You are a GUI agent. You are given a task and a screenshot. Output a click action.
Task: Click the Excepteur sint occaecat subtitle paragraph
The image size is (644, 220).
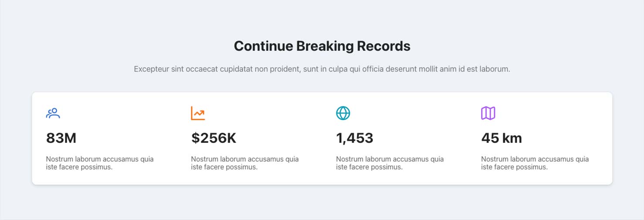(322, 69)
